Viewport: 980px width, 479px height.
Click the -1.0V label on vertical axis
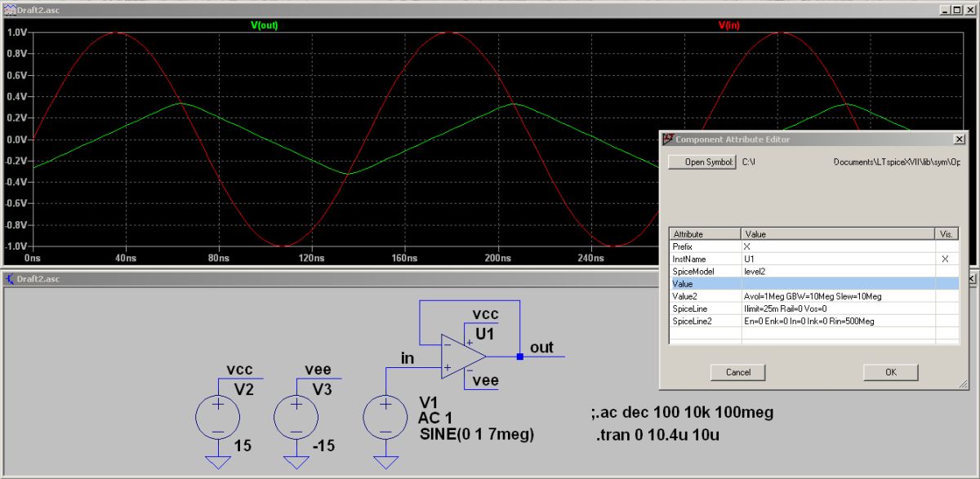[x=16, y=246]
